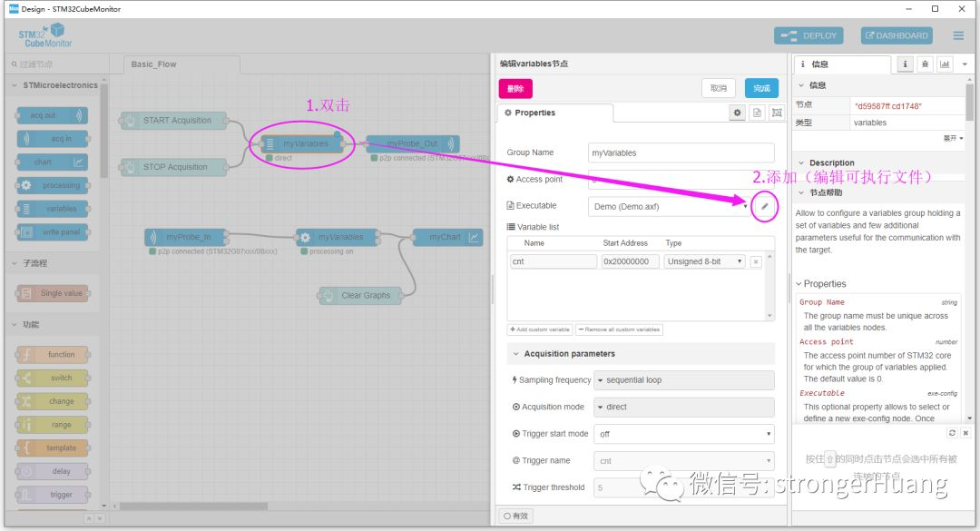This screenshot has width=980, height=531.
Task: Open the Properties tab
Action: coord(555,113)
